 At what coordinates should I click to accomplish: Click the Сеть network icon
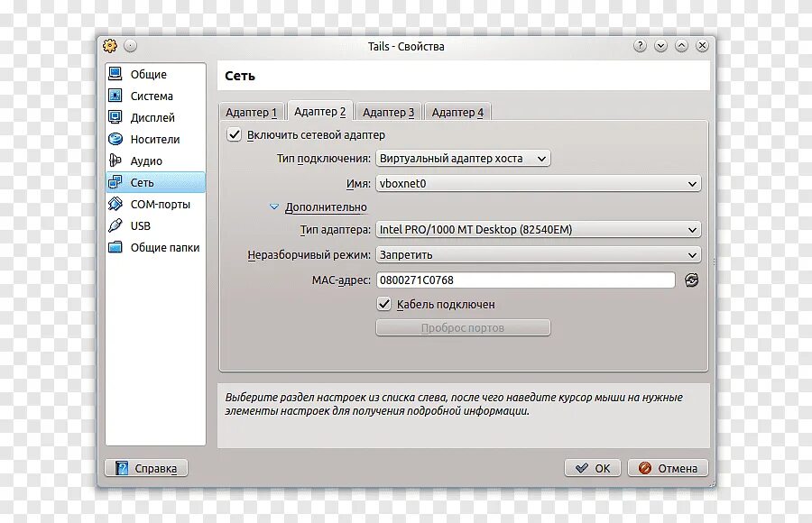coord(115,182)
